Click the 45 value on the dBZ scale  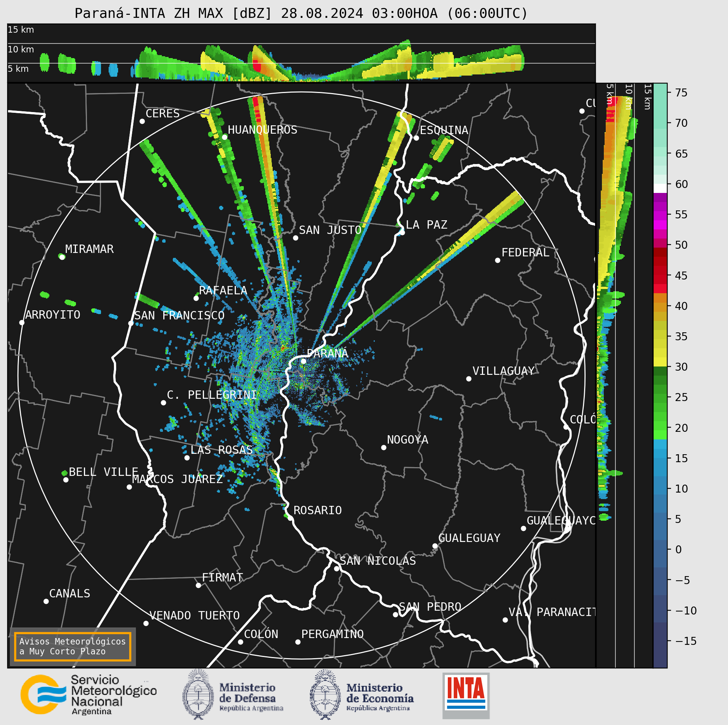(x=681, y=276)
